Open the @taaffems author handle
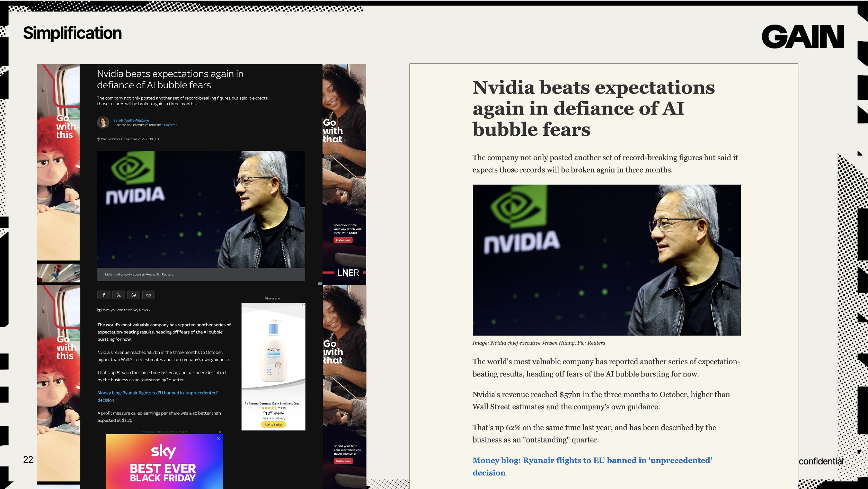This screenshot has height=489, width=868. pos(169,125)
